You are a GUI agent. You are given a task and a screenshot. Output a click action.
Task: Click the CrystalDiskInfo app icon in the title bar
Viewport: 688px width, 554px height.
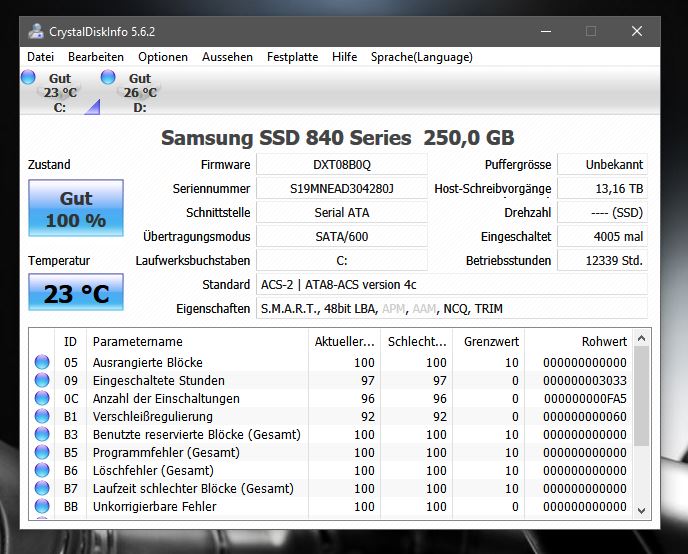pos(36,32)
